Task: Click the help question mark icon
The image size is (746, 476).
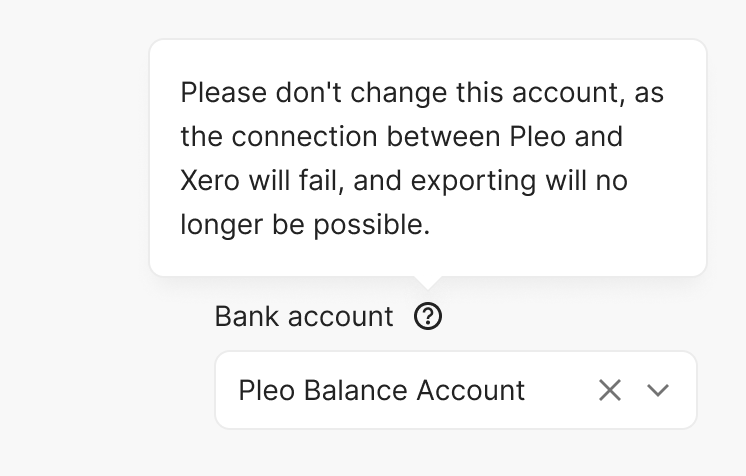Action: click(428, 317)
